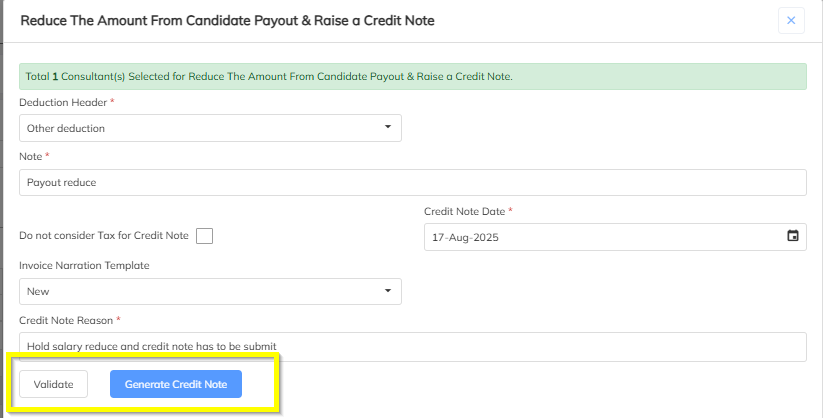823x418 pixels.
Task: Close the credit note dialog
Action: tap(791, 20)
